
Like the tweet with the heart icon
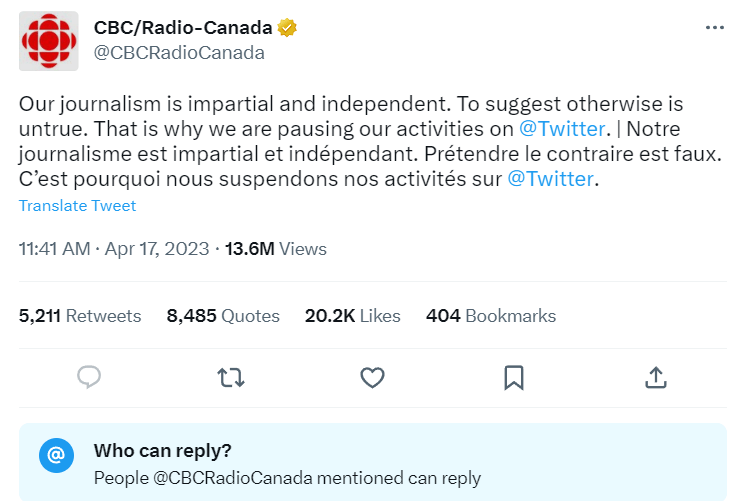[x=372, y=378]
